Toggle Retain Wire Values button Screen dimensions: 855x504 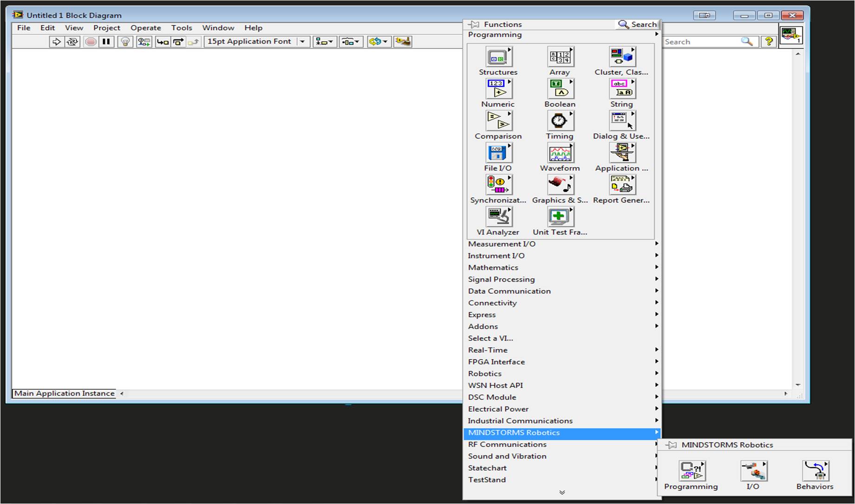click(x=144, y=42)
